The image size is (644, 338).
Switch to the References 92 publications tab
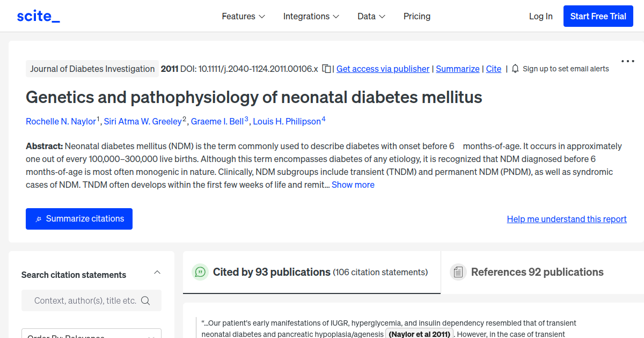click(x=537, y=272)
